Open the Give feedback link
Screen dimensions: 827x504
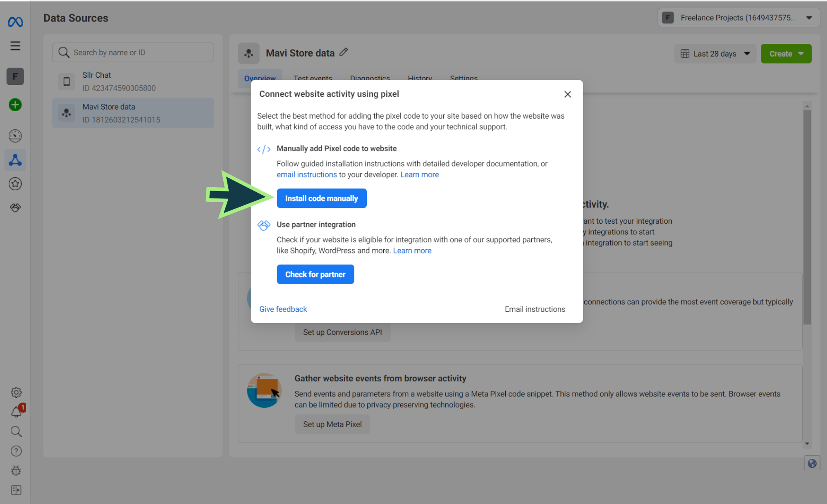point(283,309)
